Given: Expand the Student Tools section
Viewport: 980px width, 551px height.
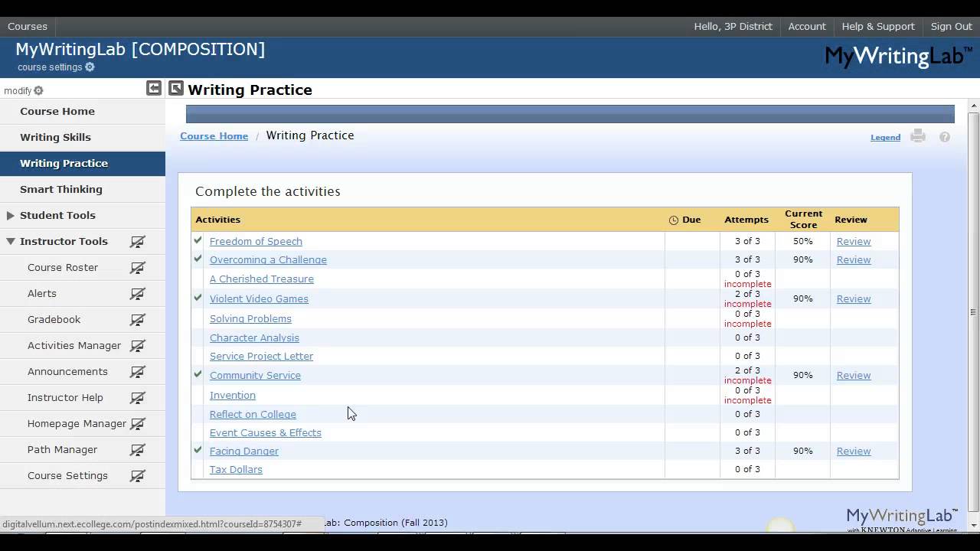Looking at the screenshot, I should [x=11, y=216].
